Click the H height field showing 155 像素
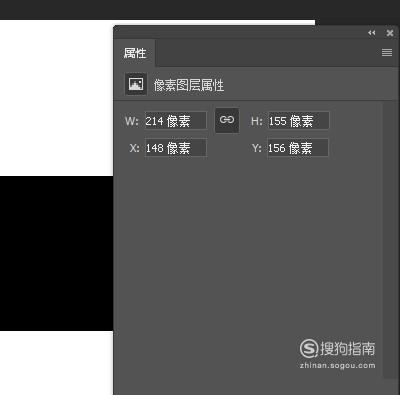The height and width of the screenshot is (395, 400). pyautogui.click(x=298, y=120)
